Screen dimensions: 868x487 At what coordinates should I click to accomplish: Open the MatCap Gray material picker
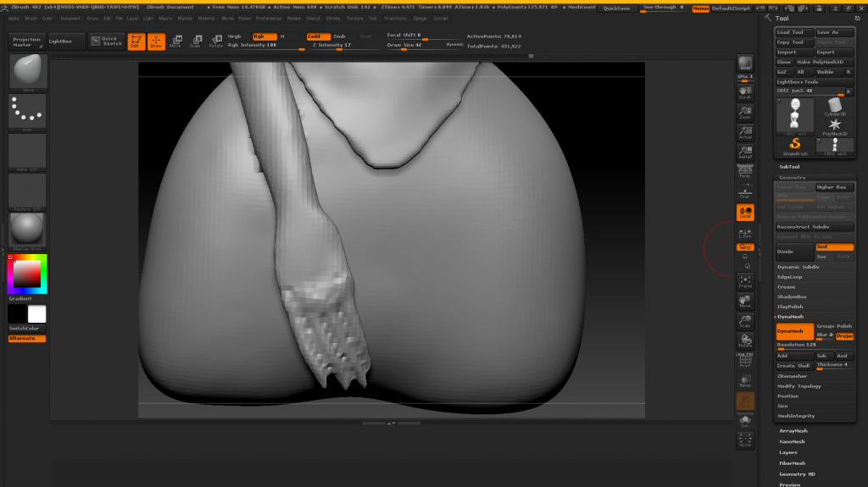pos(28,231)
